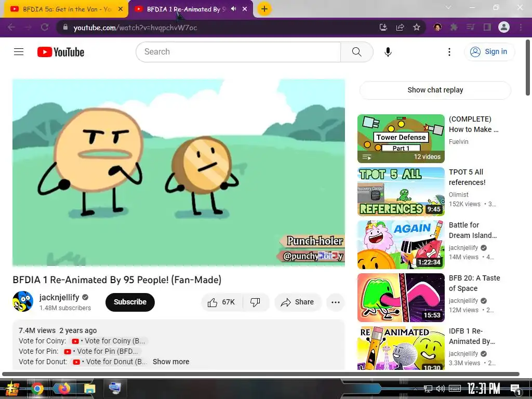Image resolution: width=532 pixels, height=399 pixels.
Task: Open more actions ellipsis under the video
Action: pyautogui.click(x=335, y=302)
